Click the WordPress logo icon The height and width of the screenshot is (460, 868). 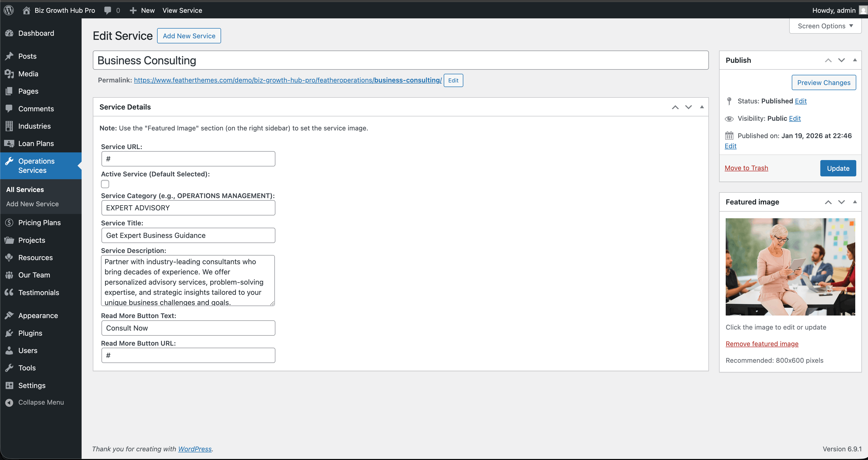coord(9,10)
